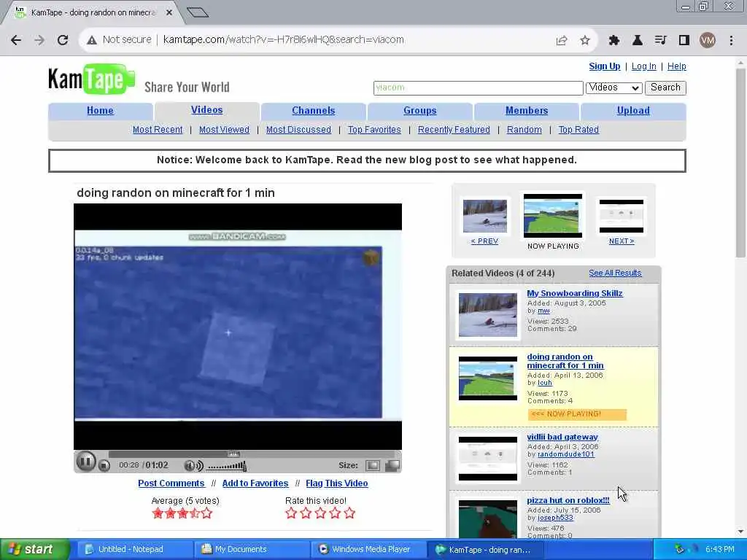The height and width of the screenshot is (560, 747).
Task: Click the viacom search field
Action: tap(478, 87)
